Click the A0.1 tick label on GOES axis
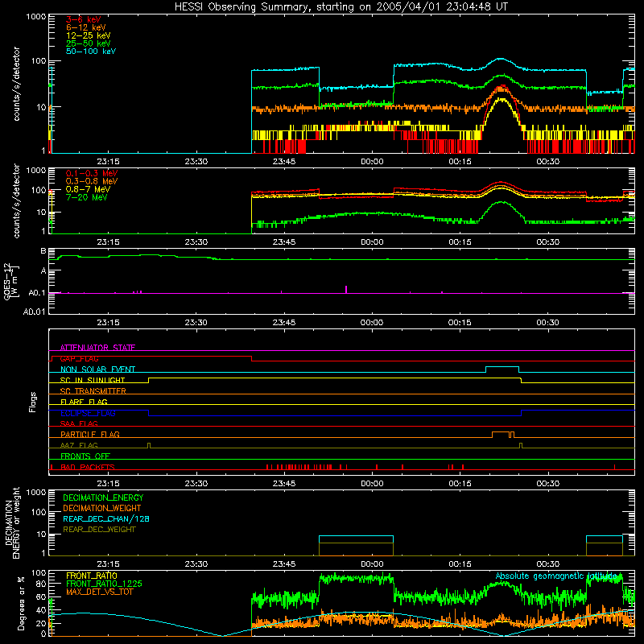 click(36, 293)
